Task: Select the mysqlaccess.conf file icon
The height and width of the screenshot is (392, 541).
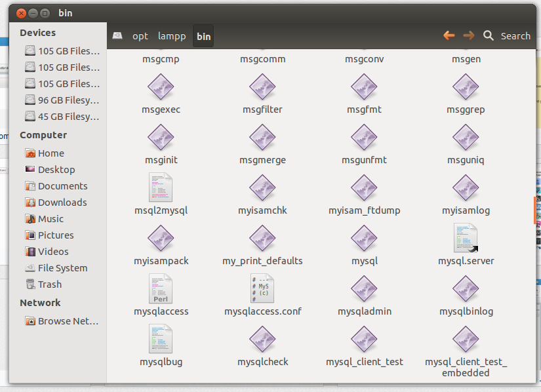Action: pyautogui.click(x=262, y=288)
